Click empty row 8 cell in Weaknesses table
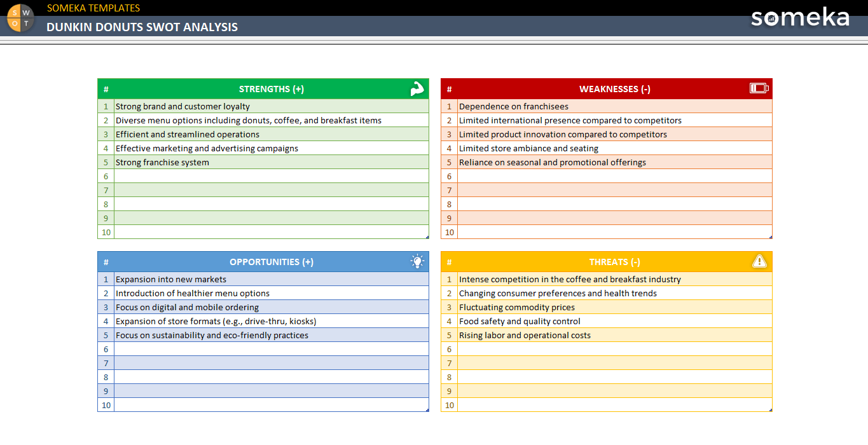This screenshot has height=445, width=868. [x=615, y=204]
